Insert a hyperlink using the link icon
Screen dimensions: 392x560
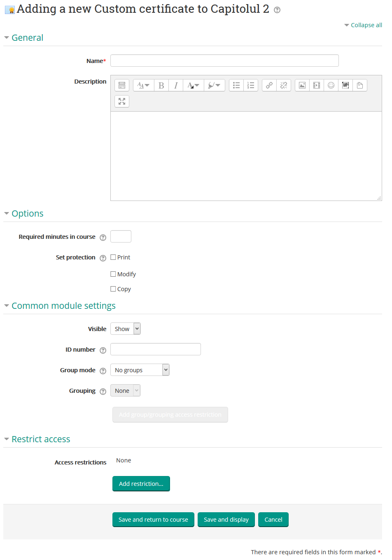coord(268,85)
